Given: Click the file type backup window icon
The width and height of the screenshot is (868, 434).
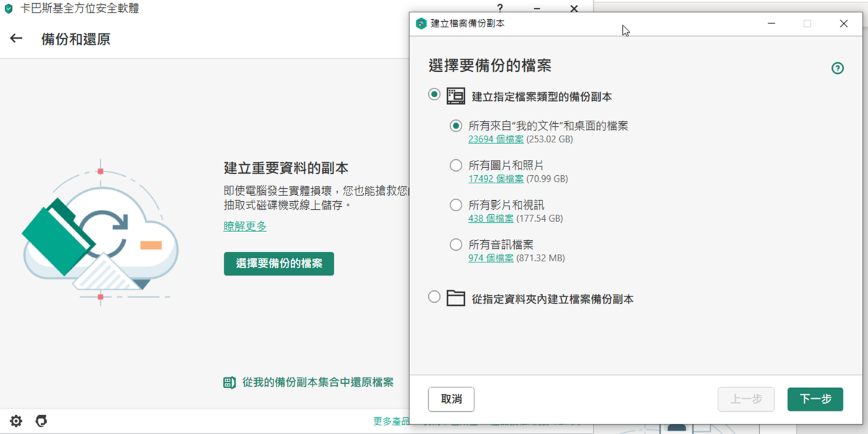Looking at the screenshot, I should click(x=456, y=96).
